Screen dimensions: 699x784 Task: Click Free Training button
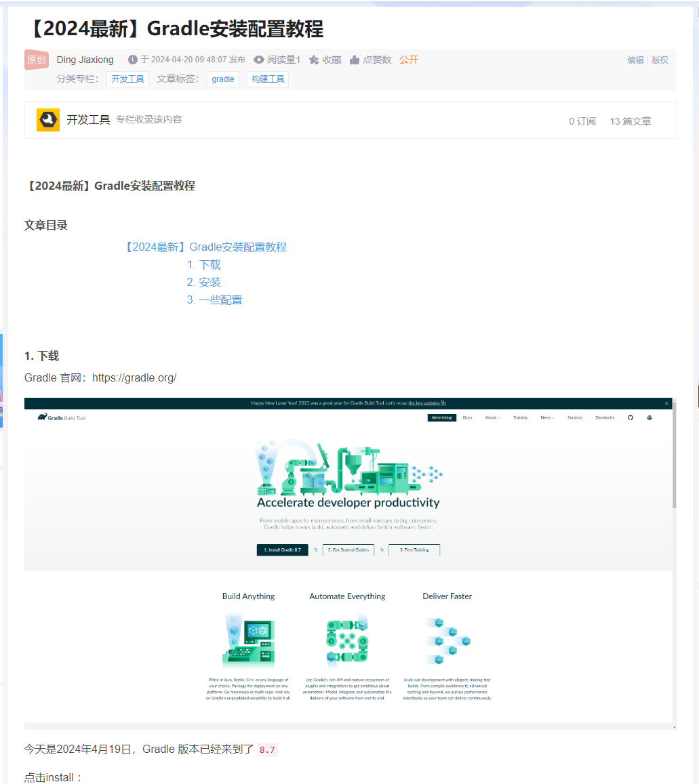(414, 550)
